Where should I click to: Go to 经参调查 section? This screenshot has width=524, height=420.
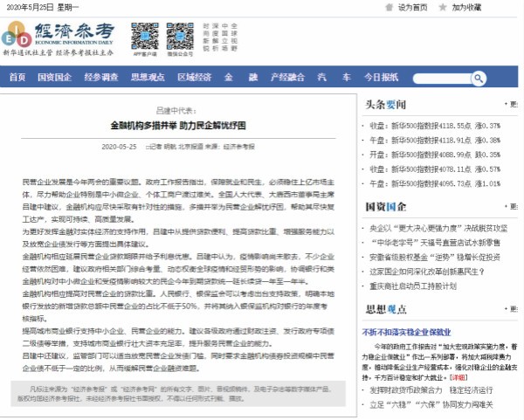(x=101, y=77)
